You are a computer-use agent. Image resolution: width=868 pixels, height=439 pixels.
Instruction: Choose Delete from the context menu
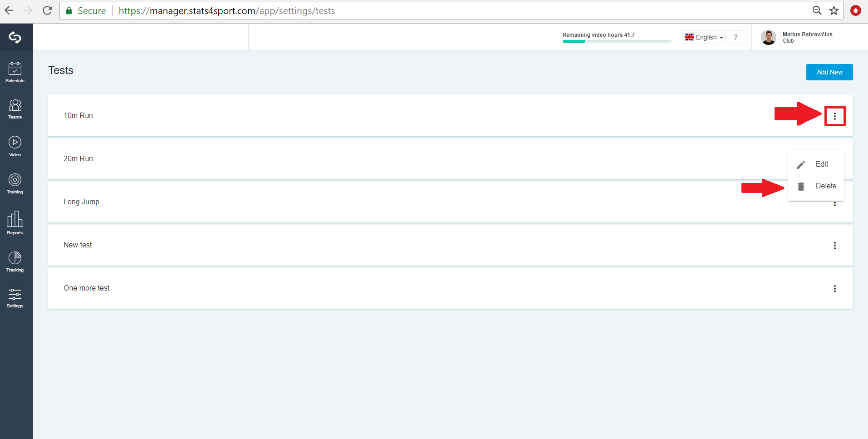816,186
